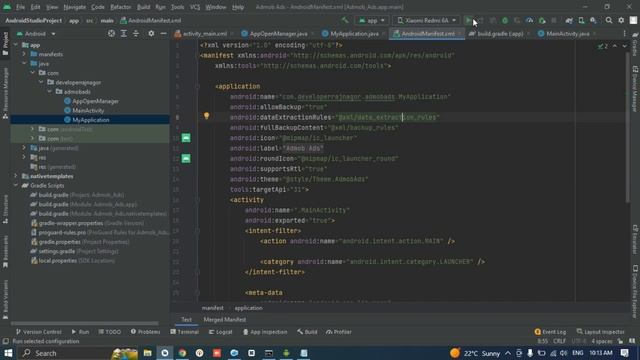Click the manifest breadcrumb

(x=213, y=308)
